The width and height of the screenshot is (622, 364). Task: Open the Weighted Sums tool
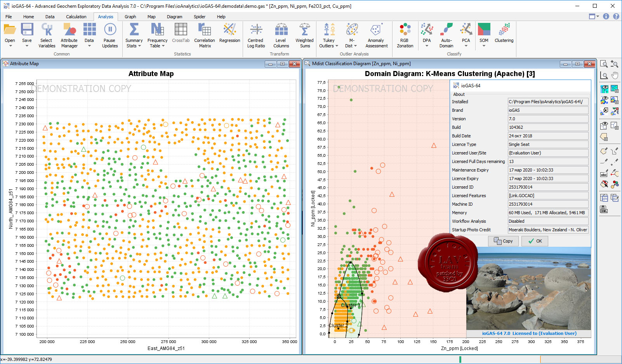click(x=305, y=35)
